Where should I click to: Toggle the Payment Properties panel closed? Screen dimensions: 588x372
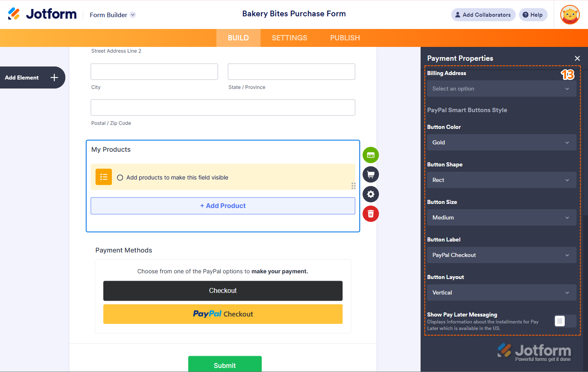pyautogui.click(x=577, y=58)
